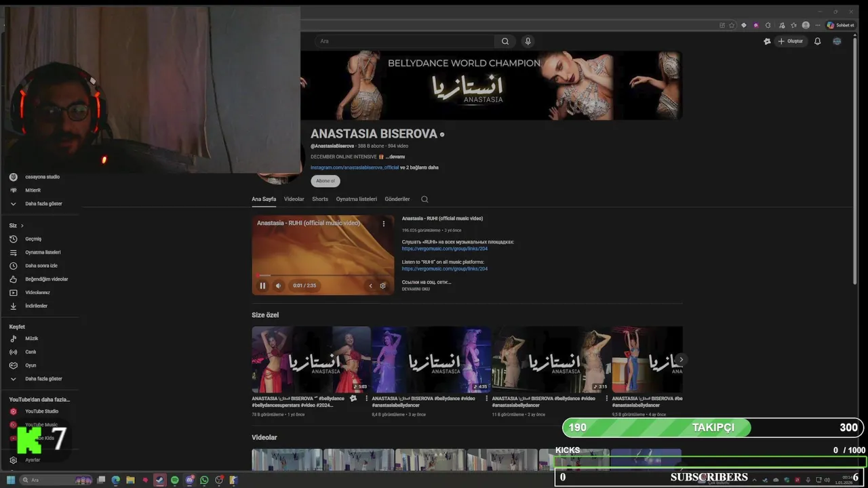
Task: Click the YouTube search magnifier button
Action: 505,41
